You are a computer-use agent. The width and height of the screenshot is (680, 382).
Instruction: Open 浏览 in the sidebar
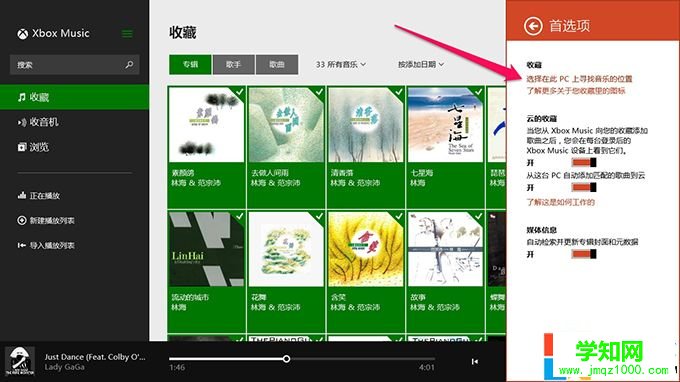[x=74, y=147]
